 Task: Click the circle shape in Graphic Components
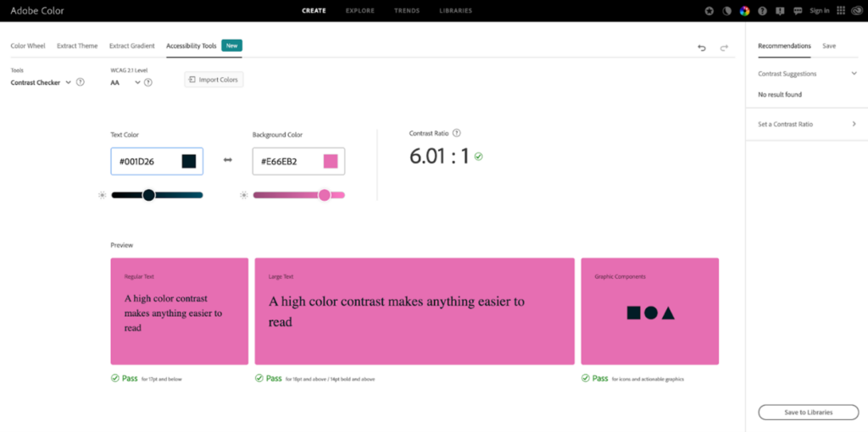click(x=651, y=313)
